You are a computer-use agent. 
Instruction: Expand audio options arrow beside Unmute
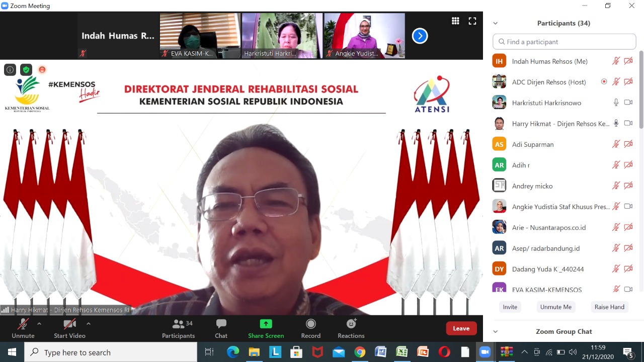pyautogui.click(x=39, y=323)
